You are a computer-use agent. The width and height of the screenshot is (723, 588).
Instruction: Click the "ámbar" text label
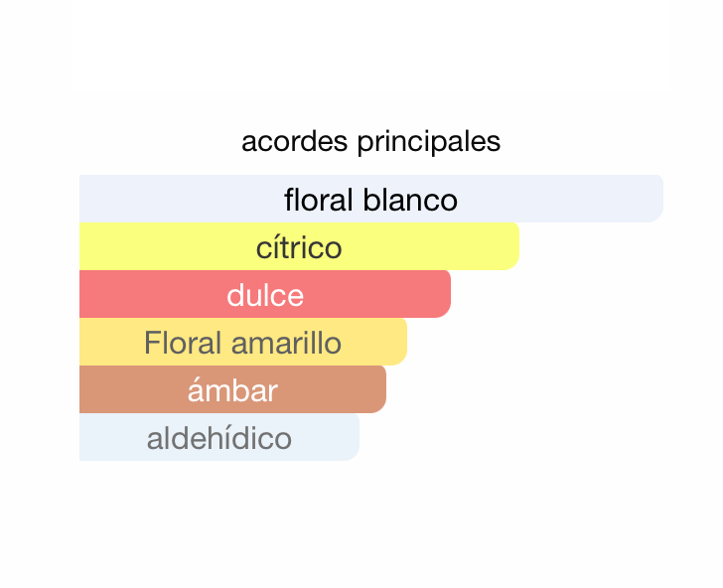point(232,389)
